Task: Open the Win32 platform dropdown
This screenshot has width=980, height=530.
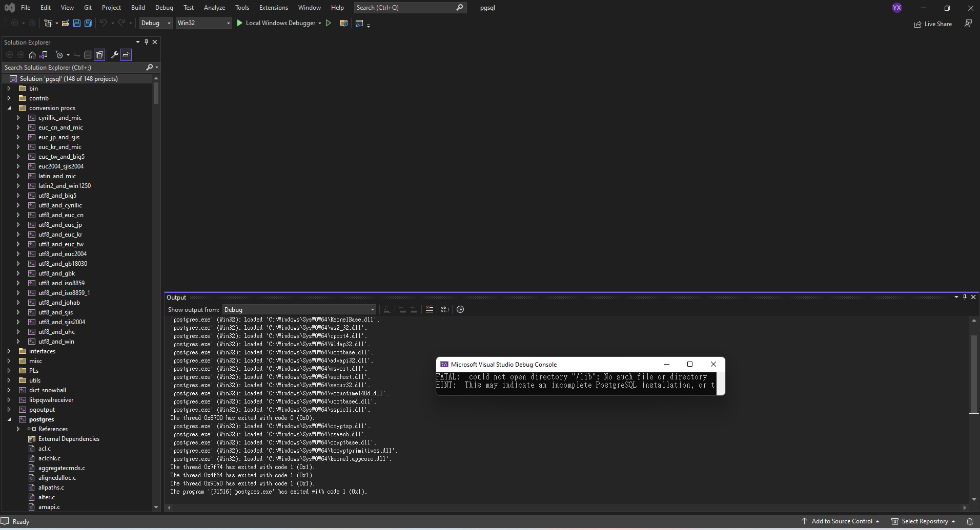Action: (x=203, y=23)
